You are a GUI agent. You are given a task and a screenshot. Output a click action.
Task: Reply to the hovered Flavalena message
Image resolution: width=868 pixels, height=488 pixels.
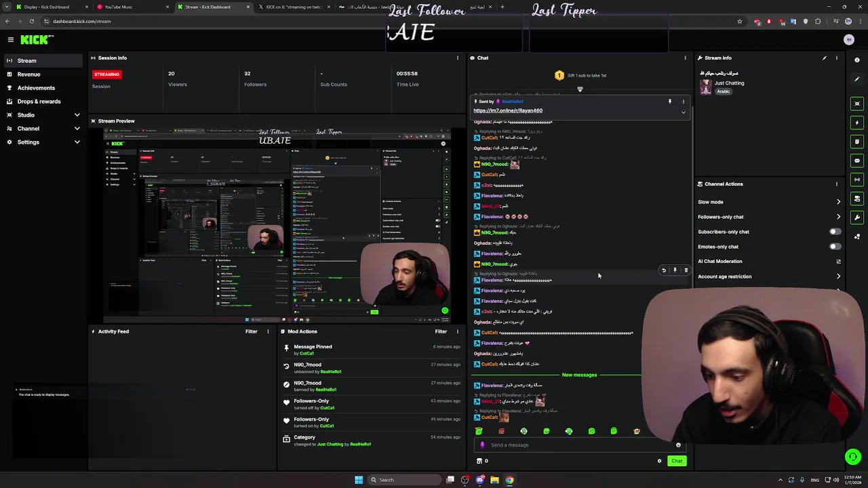coord(664,270)
